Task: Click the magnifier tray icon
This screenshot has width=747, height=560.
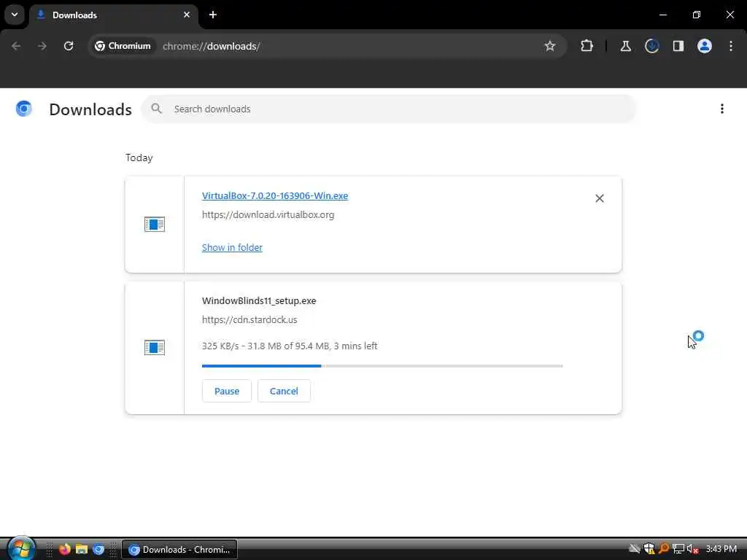Action: coord(663,549)
